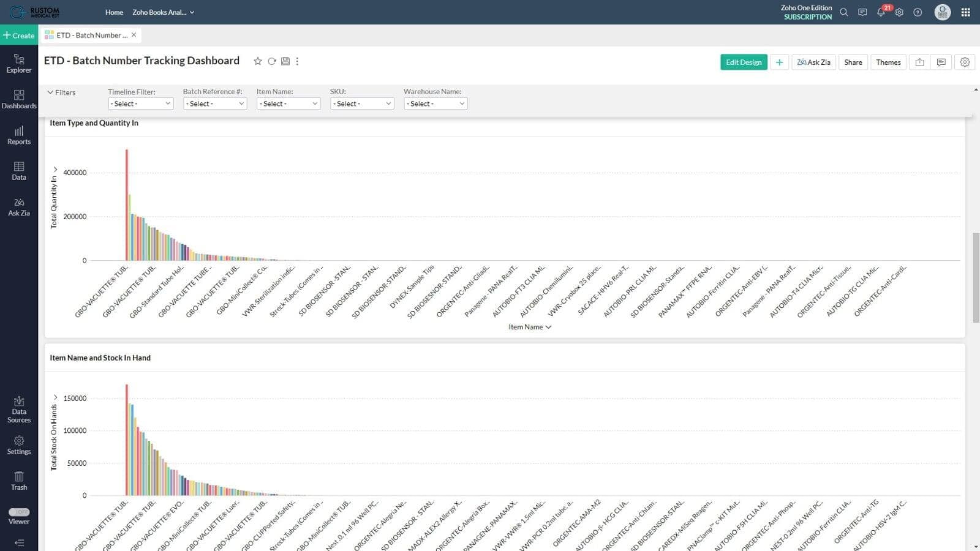980x551 pixels.
Task: Open the Timeline Filter dropdown
Action: [141, 103]
